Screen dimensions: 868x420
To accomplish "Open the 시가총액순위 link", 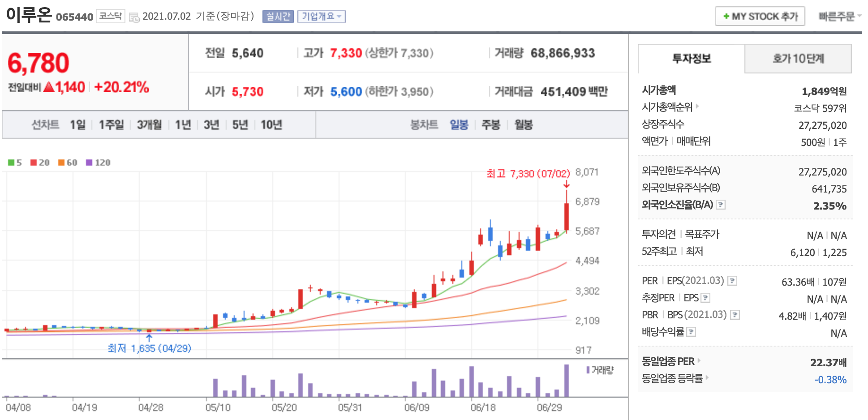I will [667, 107].
